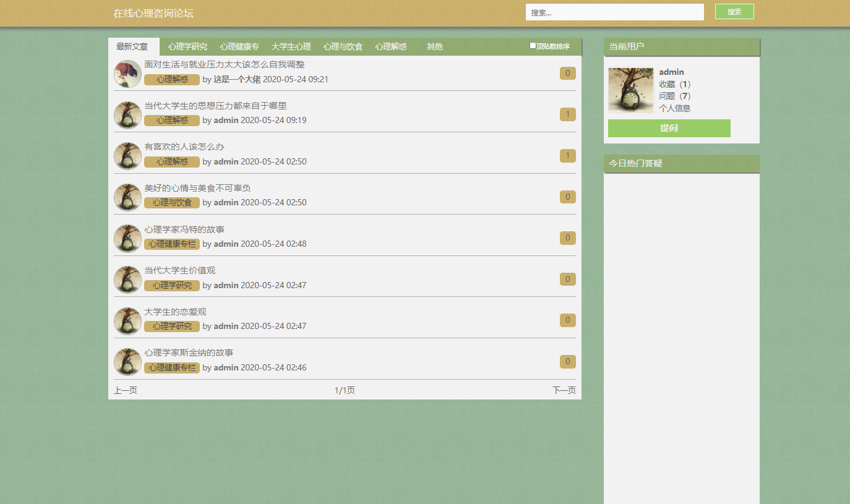This screenshot has width=850, height=504.
Task: Open 个人信息 in user panel
Action: pos(674,108)
